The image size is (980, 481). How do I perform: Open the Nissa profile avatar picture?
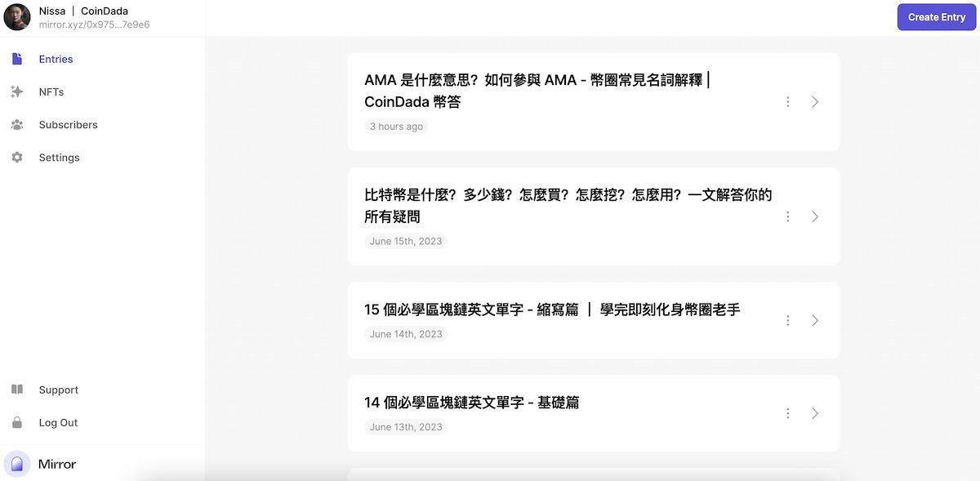17,17
